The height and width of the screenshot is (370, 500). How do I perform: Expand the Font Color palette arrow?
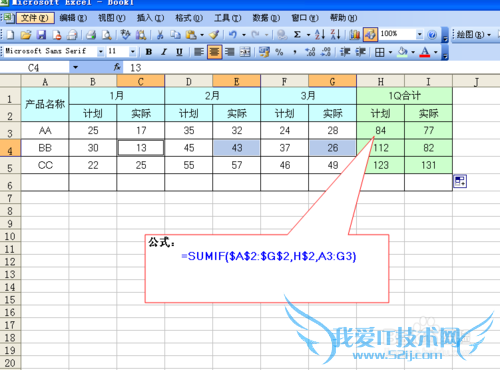click(436, 52)
